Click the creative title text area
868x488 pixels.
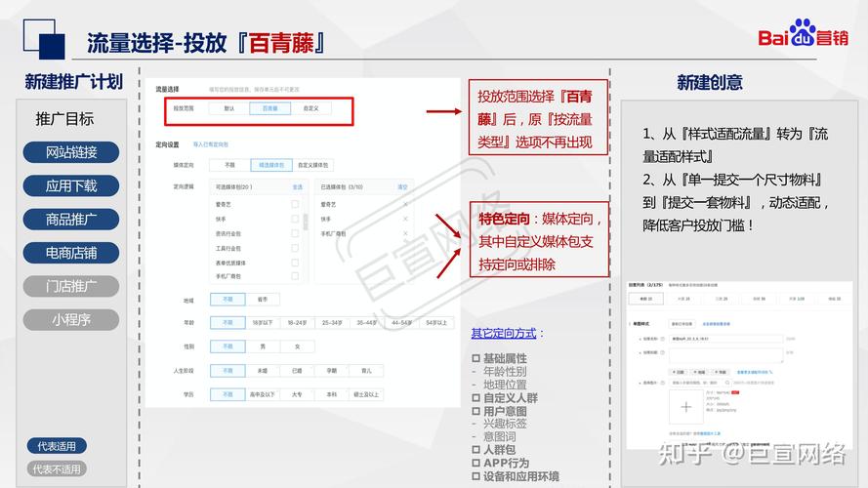[725, 355]
